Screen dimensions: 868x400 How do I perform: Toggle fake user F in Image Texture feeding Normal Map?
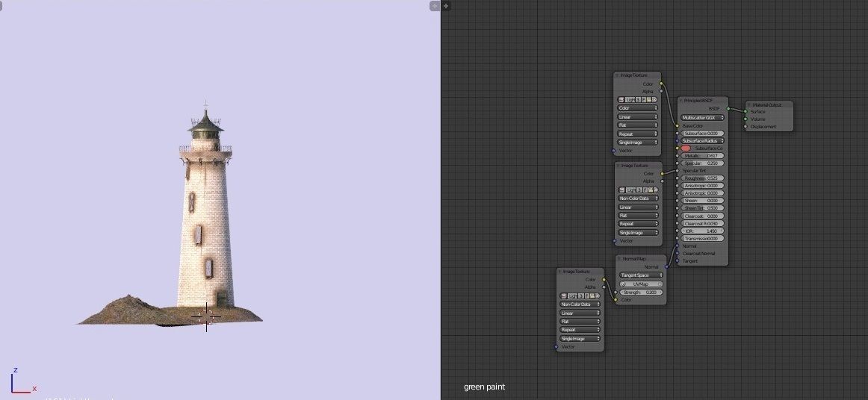(587, 296)
